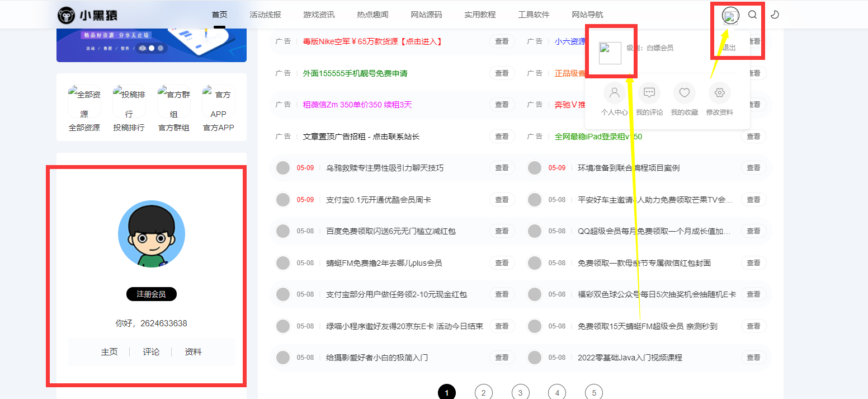Screen dimensions: 868x399
Task: Click thumbnail beside 给摄影爱好者小白的极简入门
Action: click(x=283, y=358)
